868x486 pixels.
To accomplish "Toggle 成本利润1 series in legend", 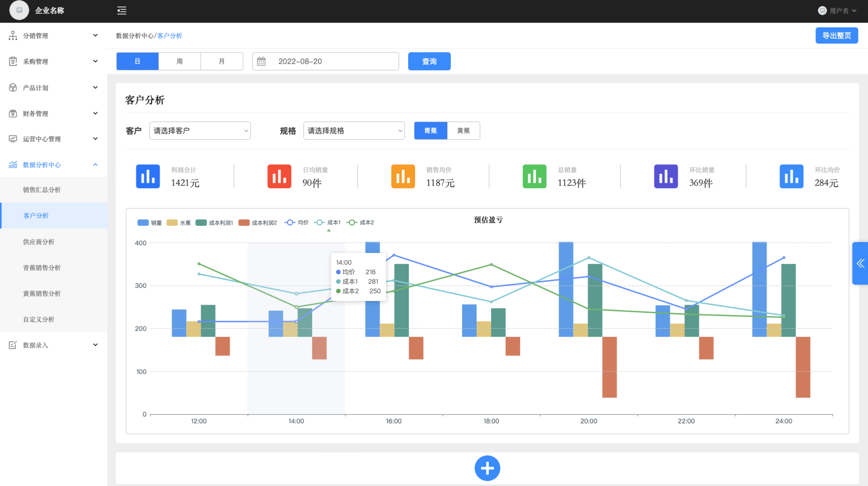I will [214, 223].
